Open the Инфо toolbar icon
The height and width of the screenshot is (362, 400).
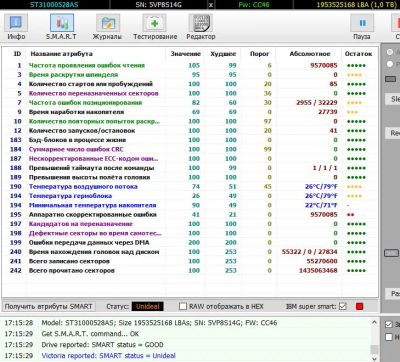click(16, 27)
